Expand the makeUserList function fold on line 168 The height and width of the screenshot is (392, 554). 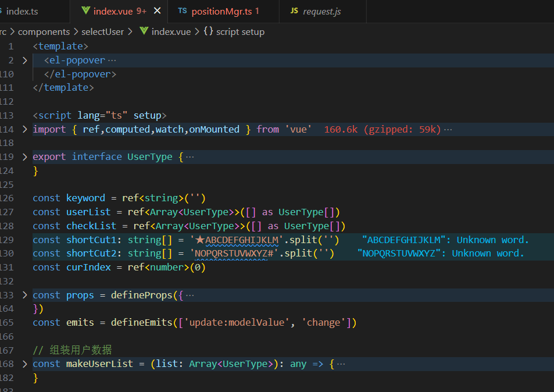pos(24,364)
